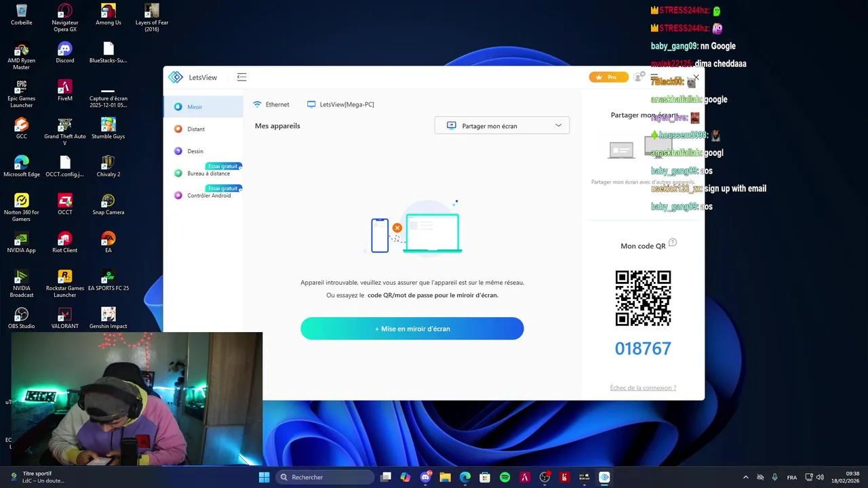868x488 pixels.
Task: Open Microsoft Edge from the taskbar
Action: coord(465,477)
